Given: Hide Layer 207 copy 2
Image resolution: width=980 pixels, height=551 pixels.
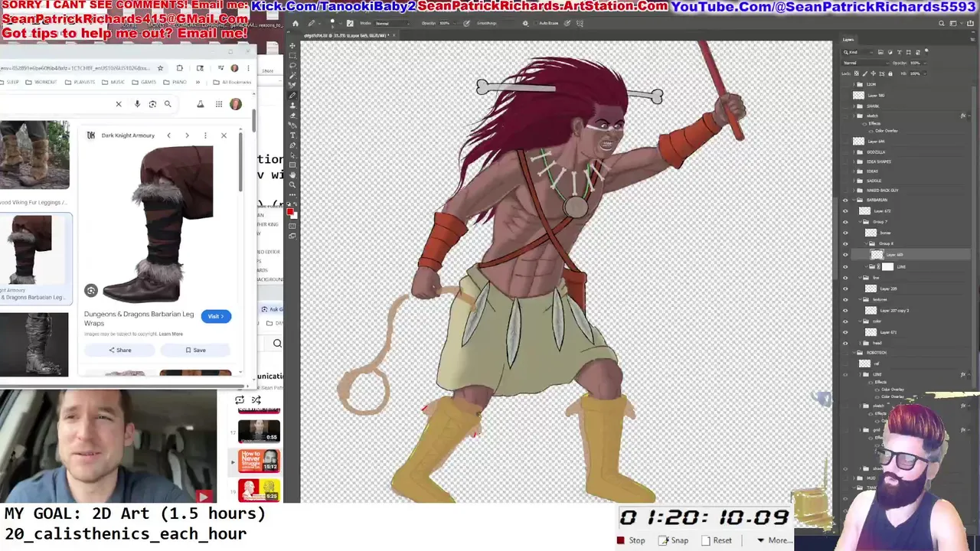Looking at the screenshot, I should [x=845, y=311].
